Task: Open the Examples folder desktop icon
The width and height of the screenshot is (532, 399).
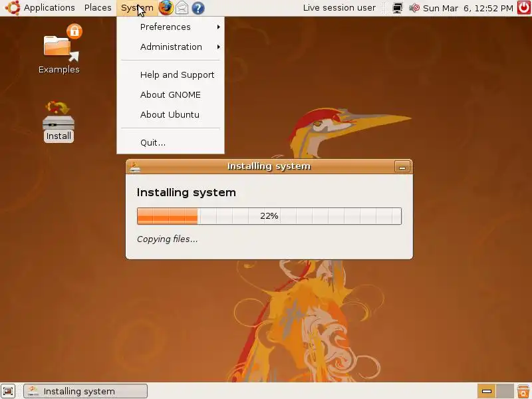Action: tap(59, 49)
